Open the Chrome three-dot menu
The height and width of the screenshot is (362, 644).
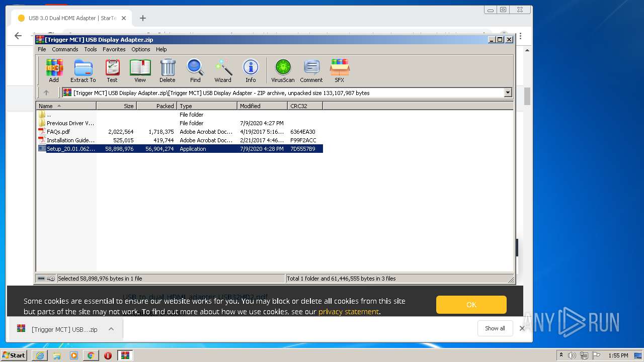pos(521,36)
